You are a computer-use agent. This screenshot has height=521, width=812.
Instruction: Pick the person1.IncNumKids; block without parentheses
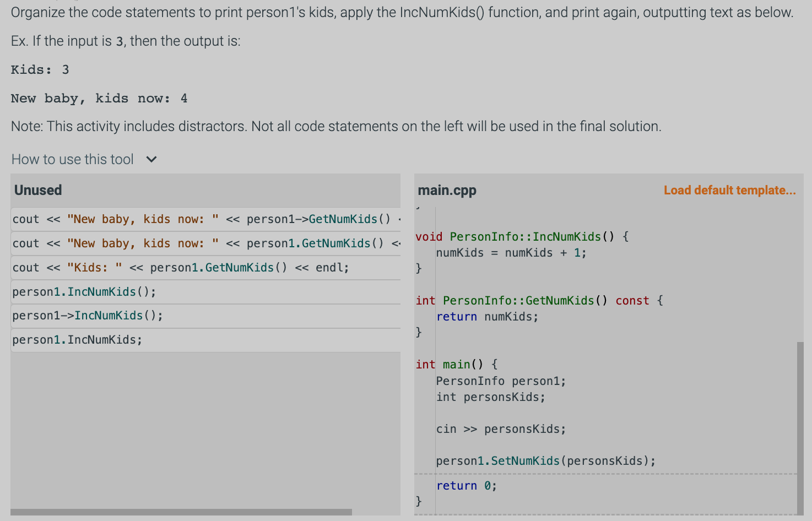point(205,340)
